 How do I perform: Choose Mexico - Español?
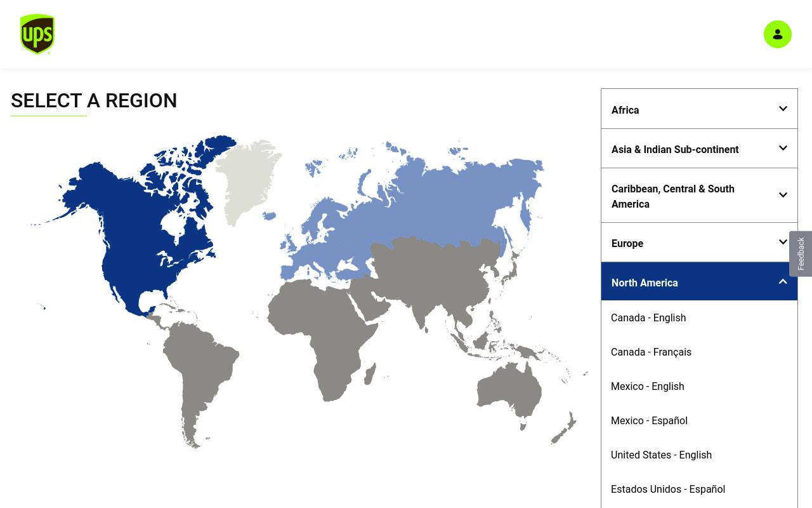[x=649, y=420]
